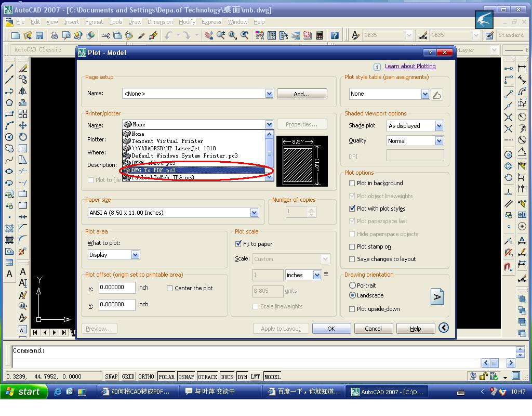
Task: Open GB35 text style dropdown in toolbar
Action: pyautogui.click(x=409, y=35)
